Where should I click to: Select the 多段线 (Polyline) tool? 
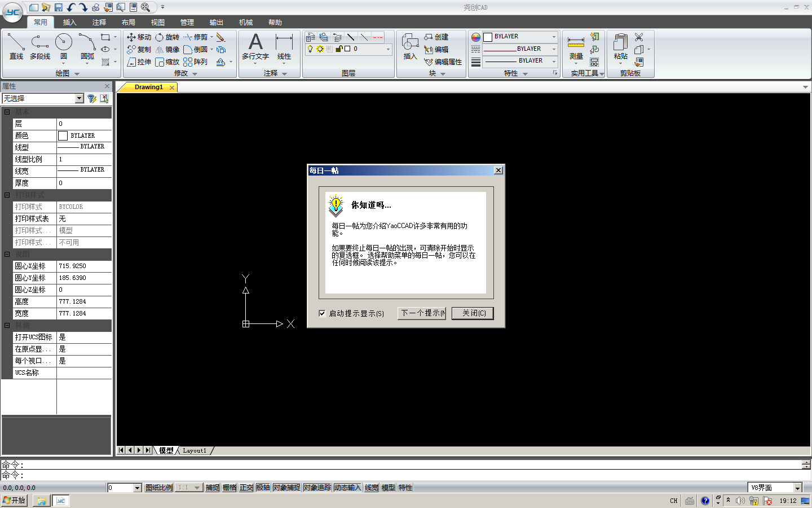(40, 47)
